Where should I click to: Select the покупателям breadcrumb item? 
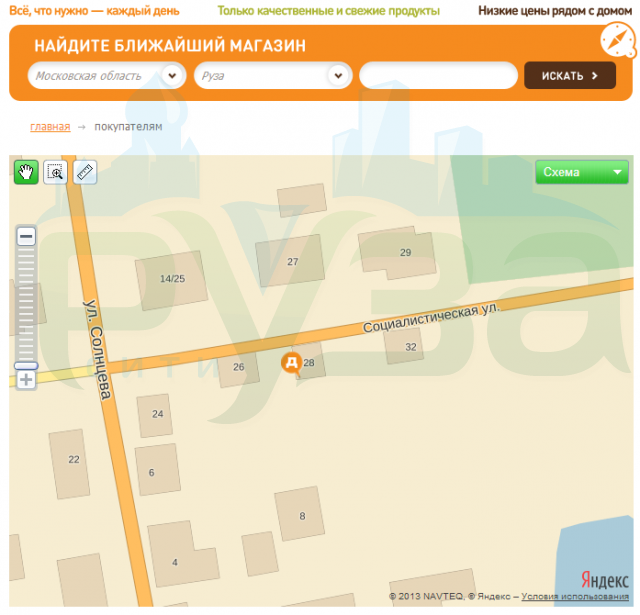(128, 127)
